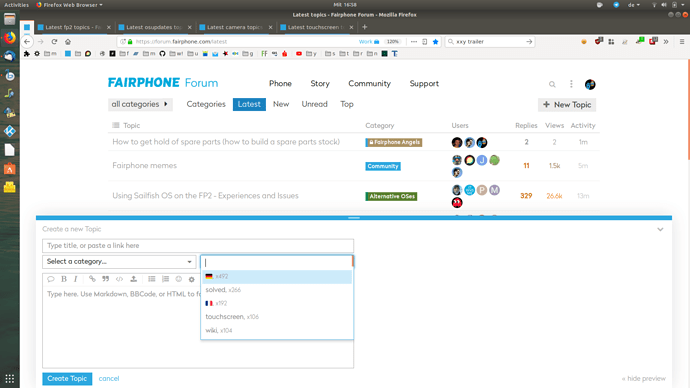Choose the German flag tag x492
Screen dimensions: 690x388
(x=277, y=277)
